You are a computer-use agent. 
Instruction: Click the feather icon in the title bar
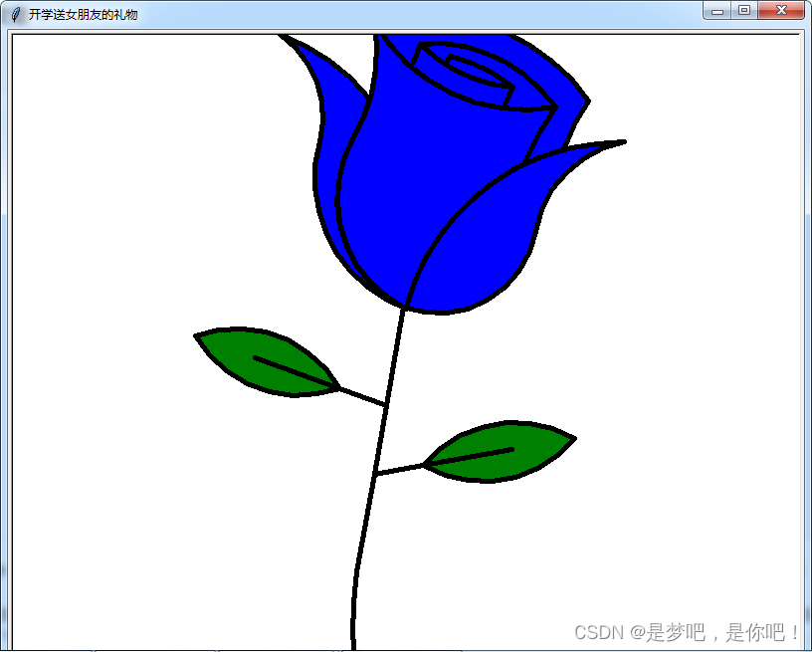[16, 14]
